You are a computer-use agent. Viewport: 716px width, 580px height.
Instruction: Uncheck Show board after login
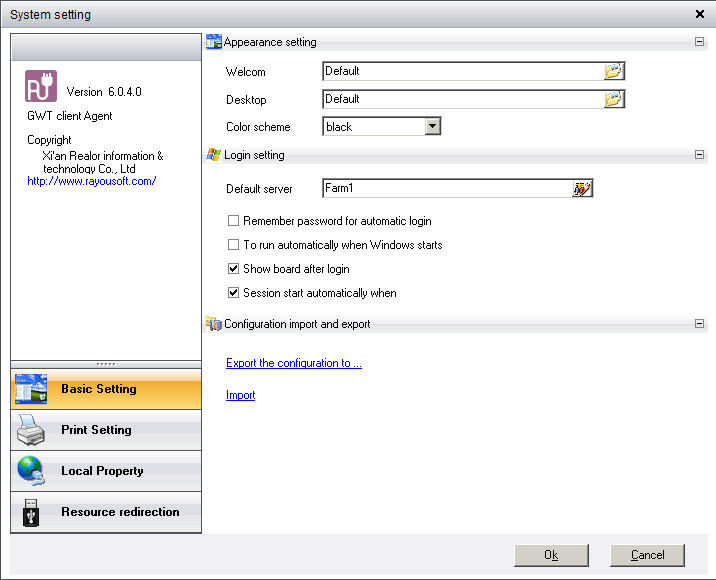pos(234,269)
